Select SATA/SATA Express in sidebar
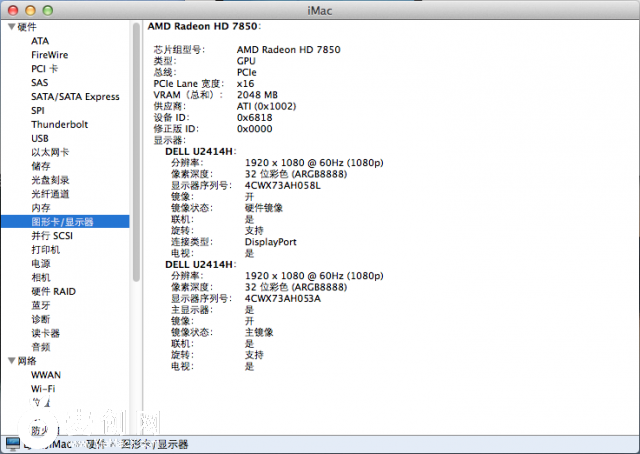Screen dimensions: 640x454 click(x=75, y=97)
